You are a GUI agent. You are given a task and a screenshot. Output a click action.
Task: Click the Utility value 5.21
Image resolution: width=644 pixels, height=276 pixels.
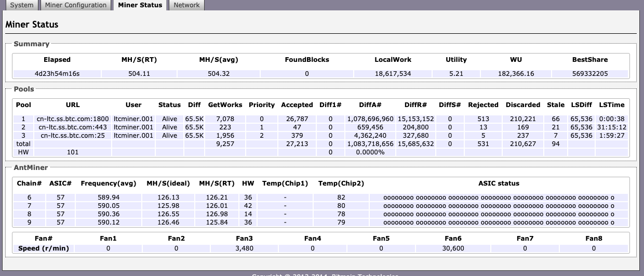[x=456, y=74]
